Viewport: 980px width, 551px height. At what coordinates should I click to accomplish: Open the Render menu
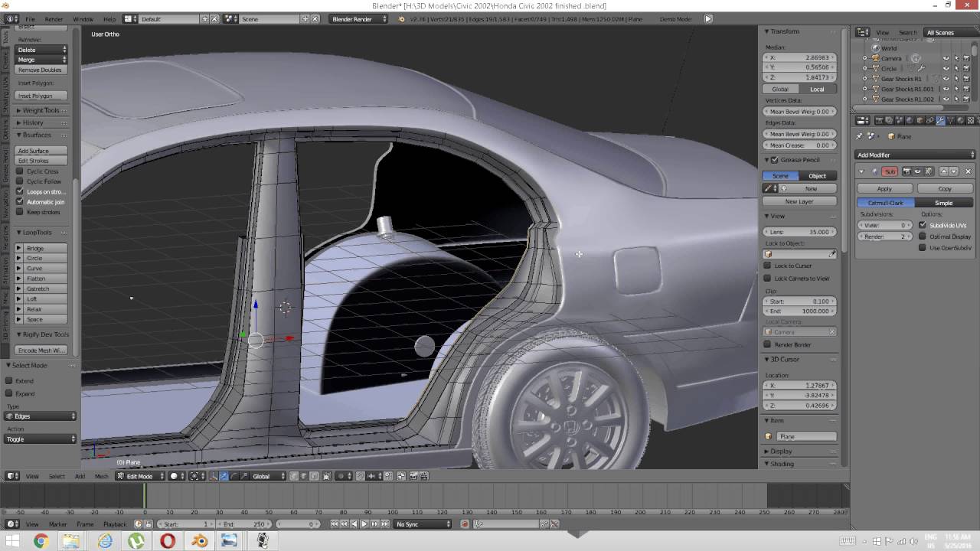[x=54, y=18]
